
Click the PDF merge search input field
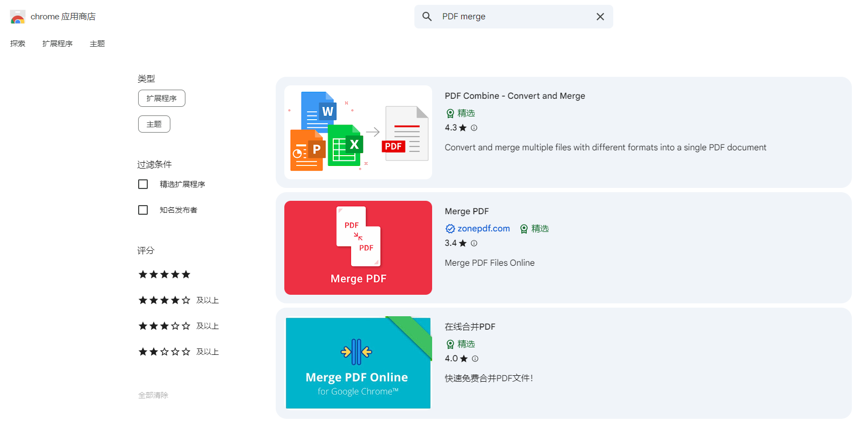point(513,17)
